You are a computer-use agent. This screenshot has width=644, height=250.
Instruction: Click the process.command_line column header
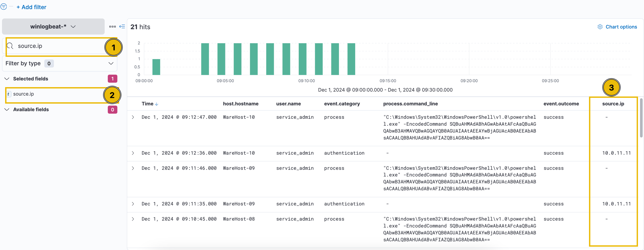coord(410,104)
